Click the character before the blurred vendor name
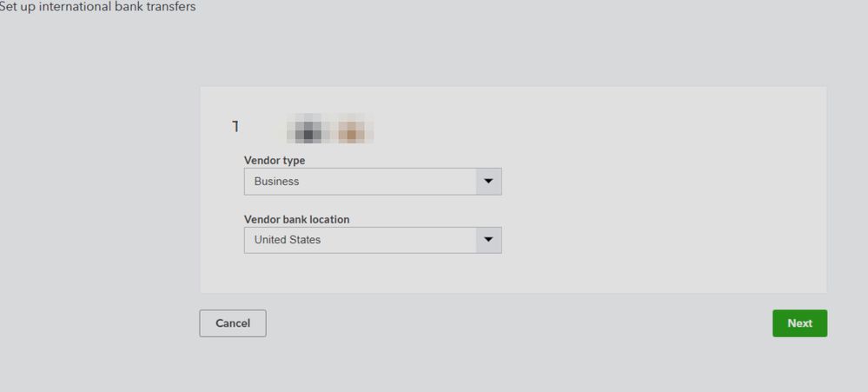This screenshot has height=392, width=868. tap(235, 127)
